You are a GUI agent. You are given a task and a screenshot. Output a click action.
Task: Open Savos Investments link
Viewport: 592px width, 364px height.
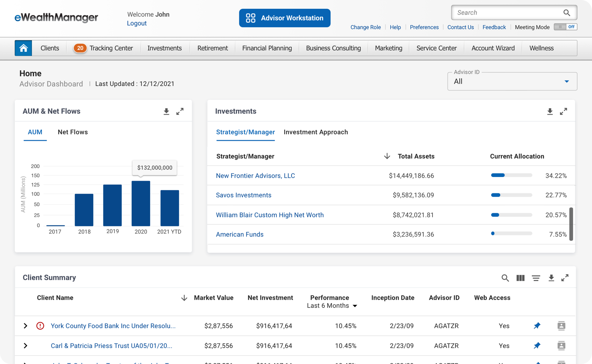(x=243, y=195)
